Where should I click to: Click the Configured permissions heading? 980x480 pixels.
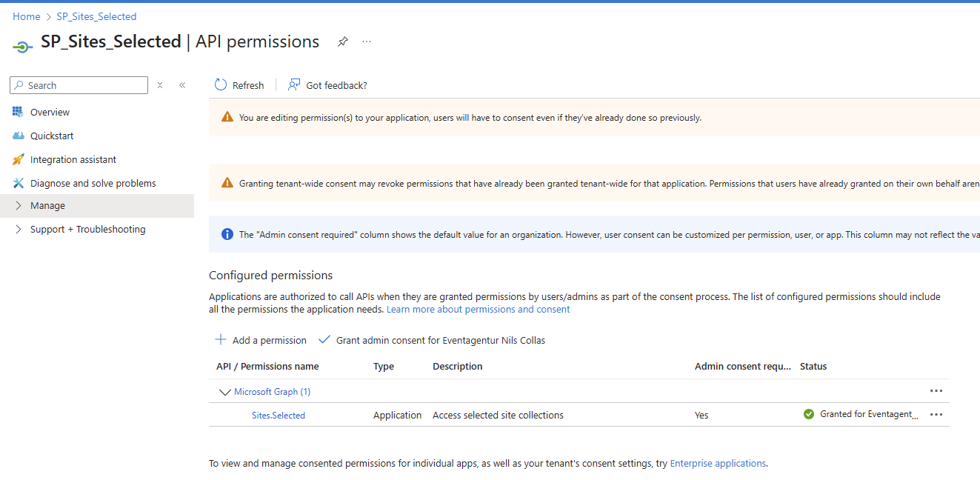pos(271,275)
